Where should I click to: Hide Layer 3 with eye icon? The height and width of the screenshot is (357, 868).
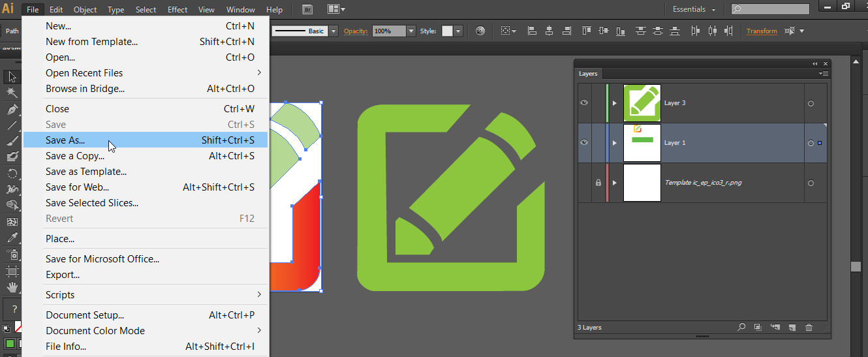pyautogui.click(x=584, y=102)
